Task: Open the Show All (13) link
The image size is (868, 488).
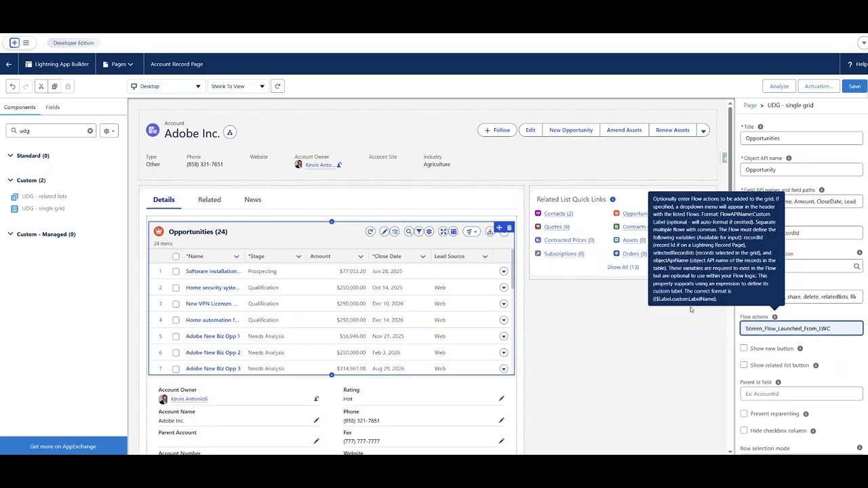Action: pos(623,267)
